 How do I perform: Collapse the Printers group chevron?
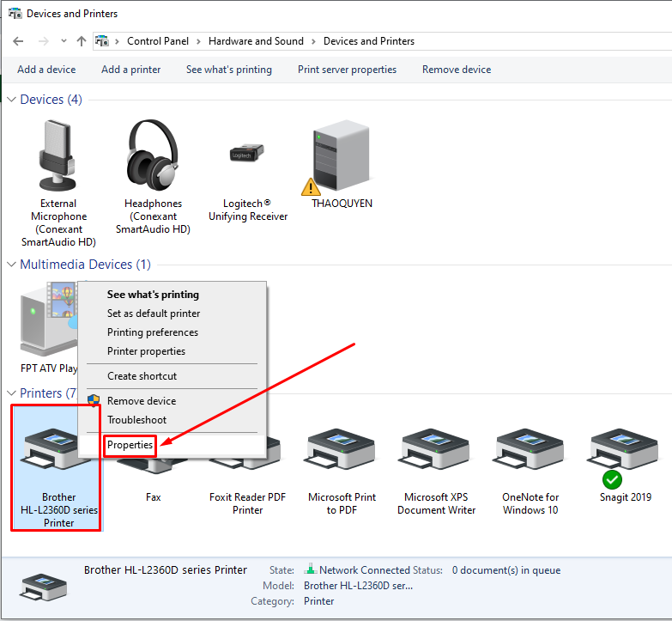pos(12,393)
